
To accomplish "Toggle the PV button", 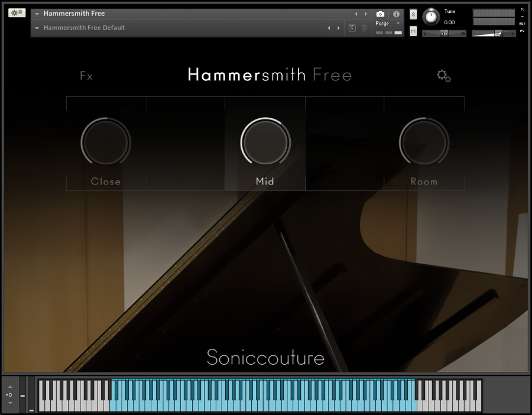I will pos(522,31).
